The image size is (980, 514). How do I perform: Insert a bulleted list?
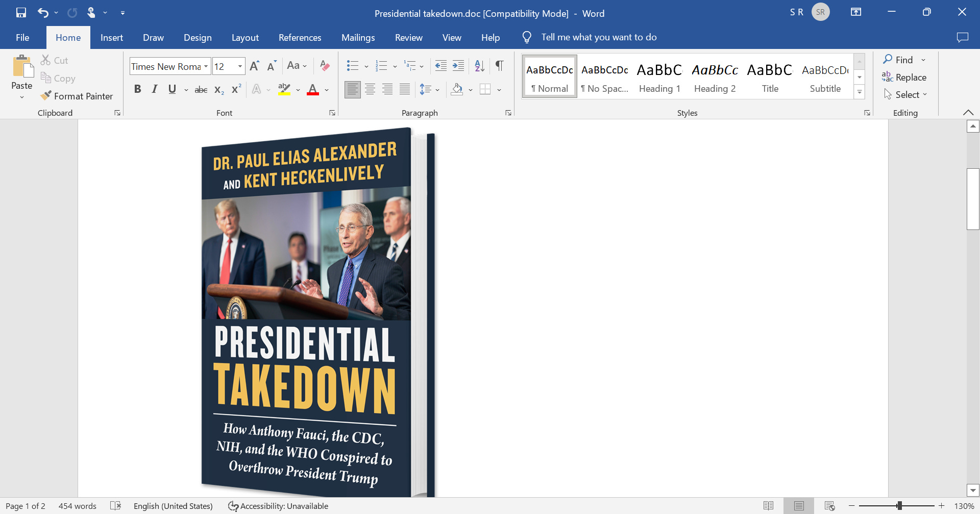353,66
